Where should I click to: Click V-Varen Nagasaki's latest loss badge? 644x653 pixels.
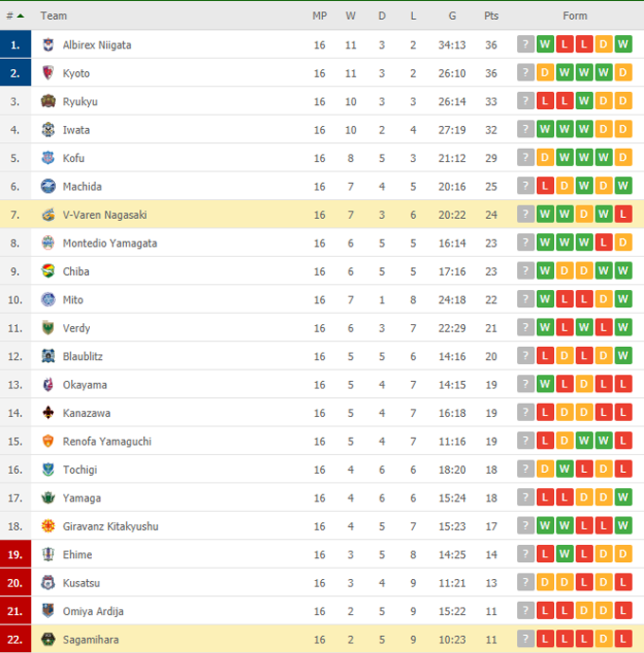tap(622, 215)
